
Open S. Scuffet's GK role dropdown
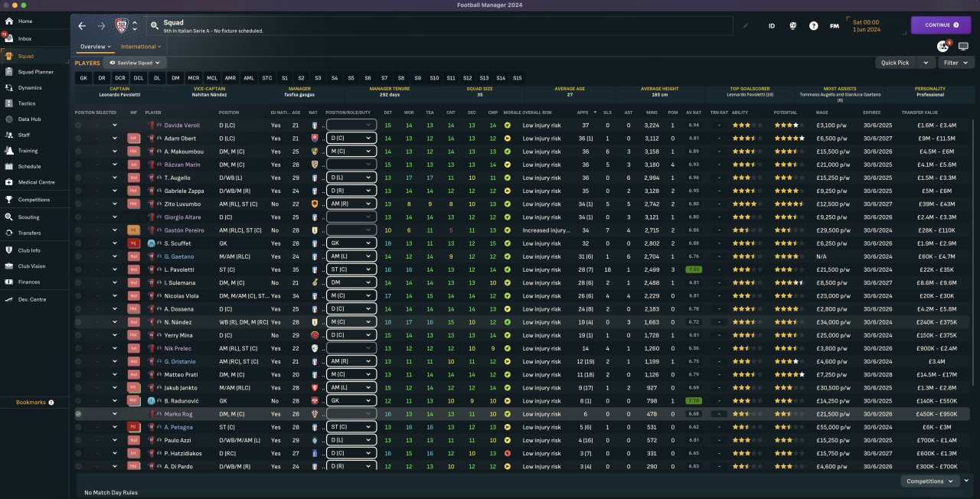pos(351,243)
